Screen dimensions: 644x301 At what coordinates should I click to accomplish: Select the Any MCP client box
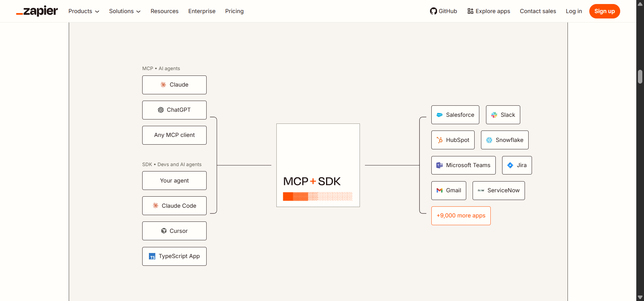[x=174, y=135]
